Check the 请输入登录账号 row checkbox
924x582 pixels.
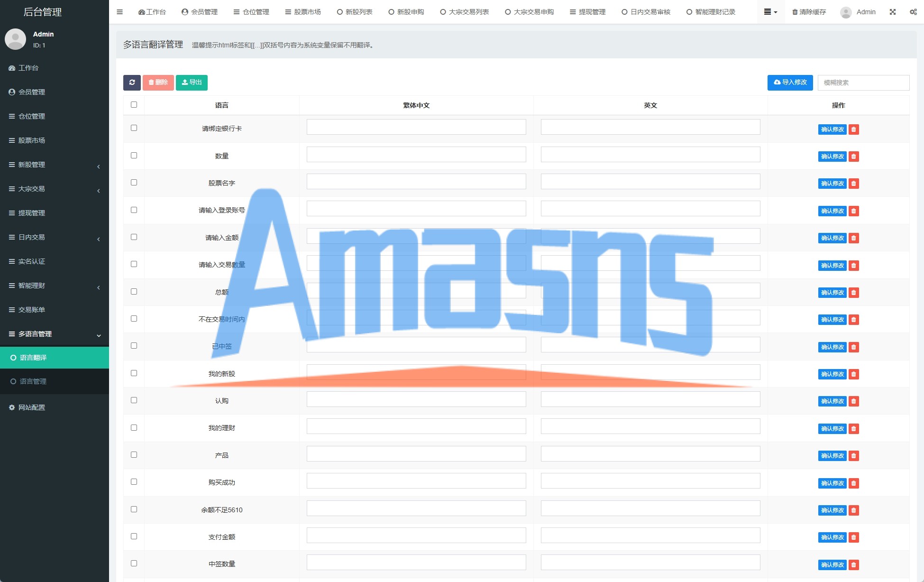click(x=134, y=210)
